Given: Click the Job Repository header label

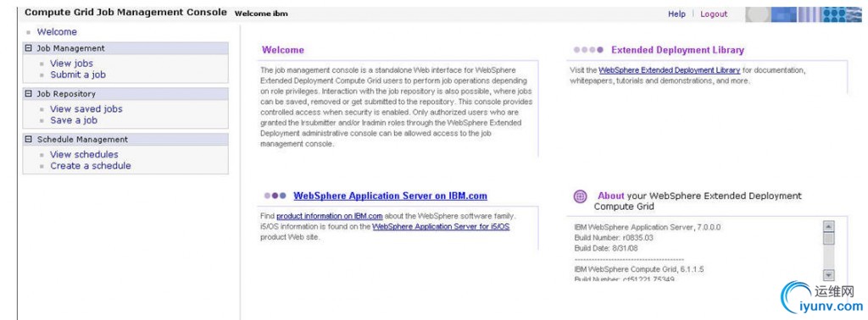Looking at the screenshot, I should click(x=66, y=94).
